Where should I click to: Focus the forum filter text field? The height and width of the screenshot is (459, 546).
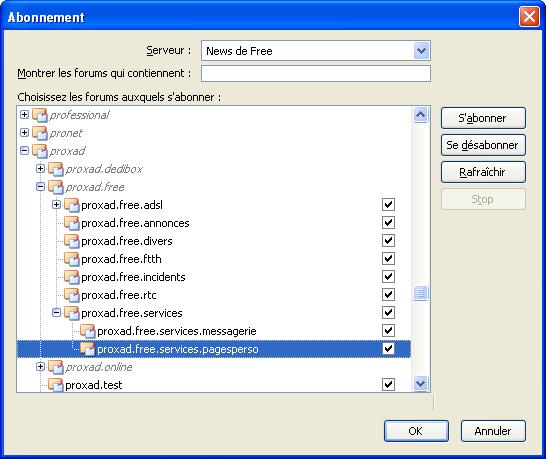pyautogui.click(x=315, y=73)
